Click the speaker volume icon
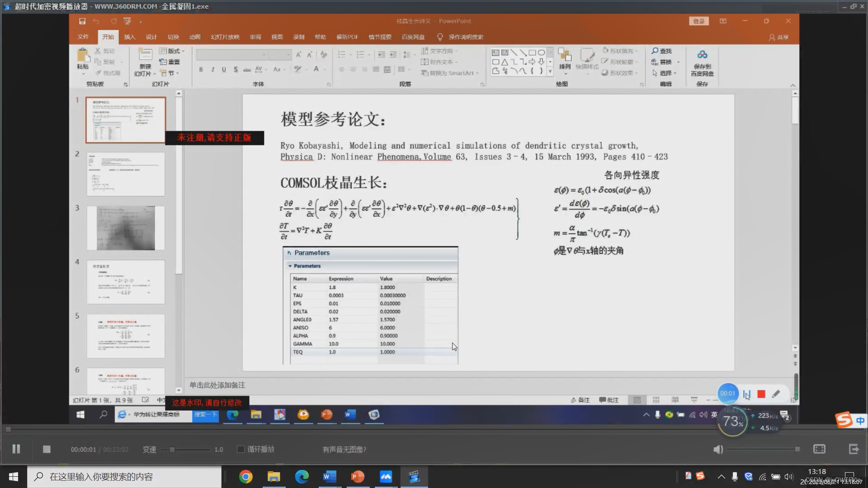868x488 pixels. (718, 449)
